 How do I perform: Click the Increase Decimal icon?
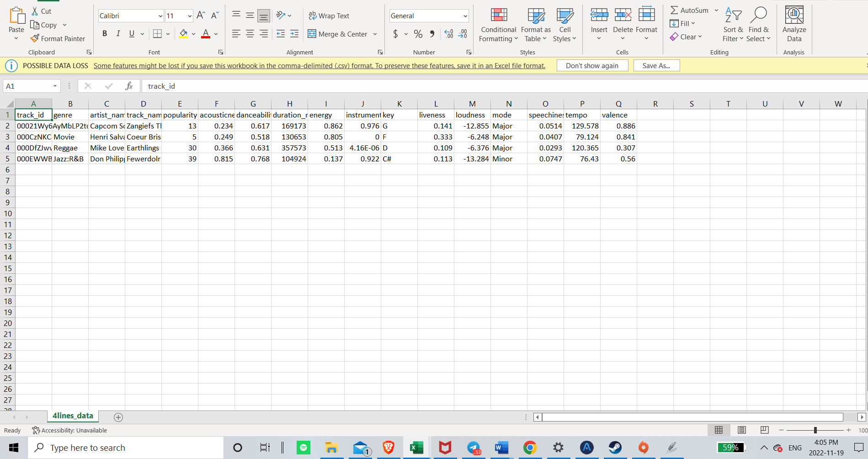click(x=449, y=34)
